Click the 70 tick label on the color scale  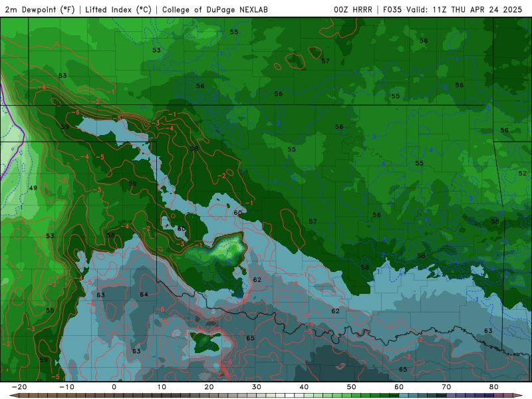[446, 387]
